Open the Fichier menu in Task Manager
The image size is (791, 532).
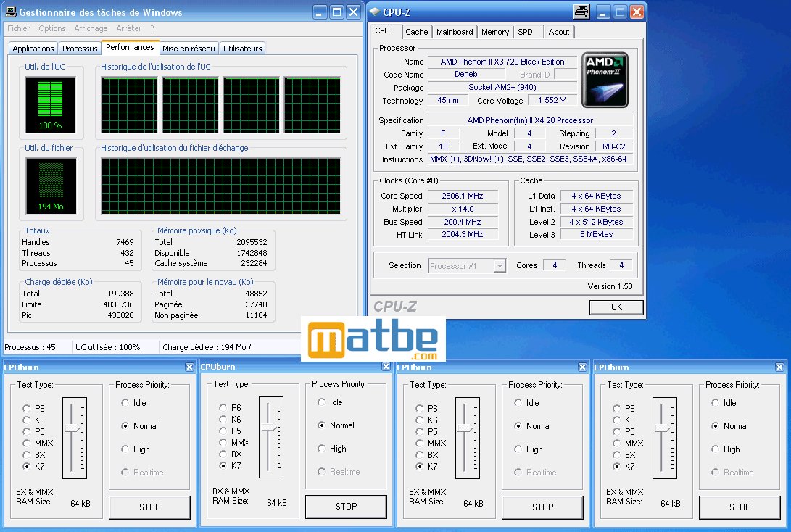(x=19, y=28)
